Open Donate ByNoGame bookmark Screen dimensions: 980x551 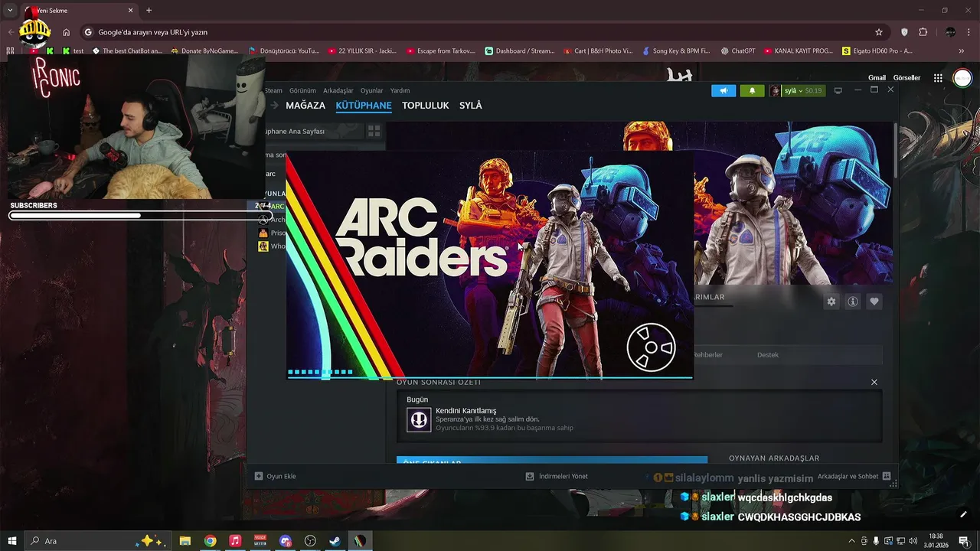tap(204, 51)
